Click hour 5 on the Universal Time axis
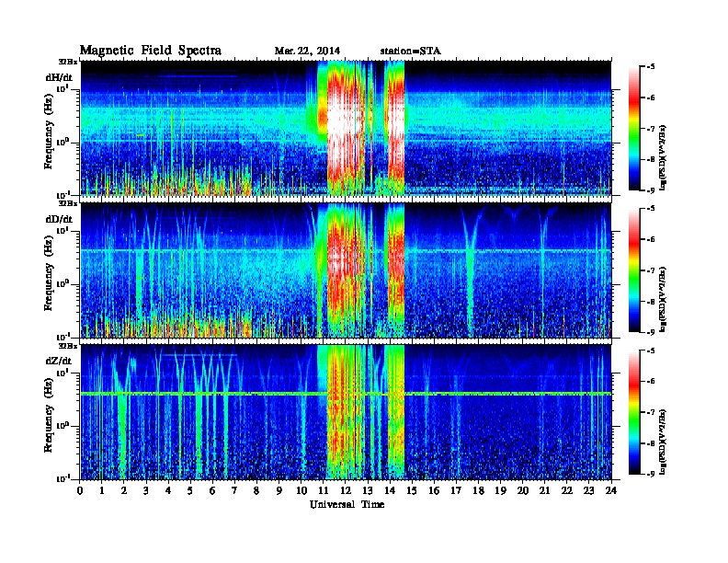 [x=190, y=490]
